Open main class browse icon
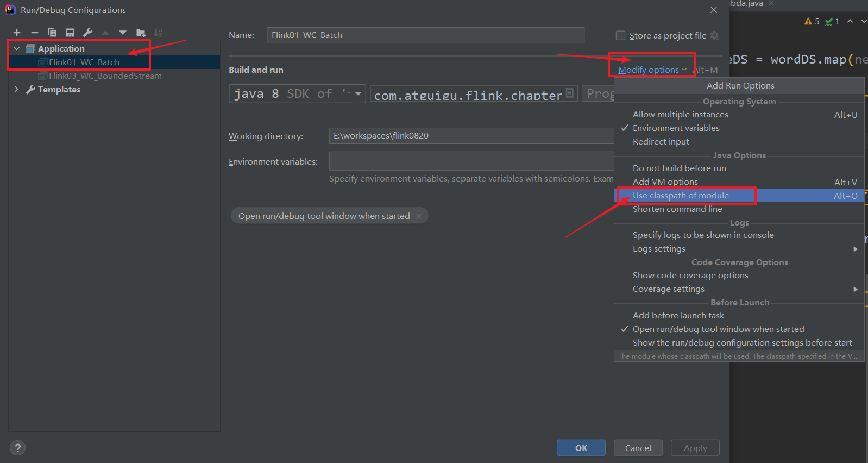This screenshot has height=463, width=868. coord(569,93)
